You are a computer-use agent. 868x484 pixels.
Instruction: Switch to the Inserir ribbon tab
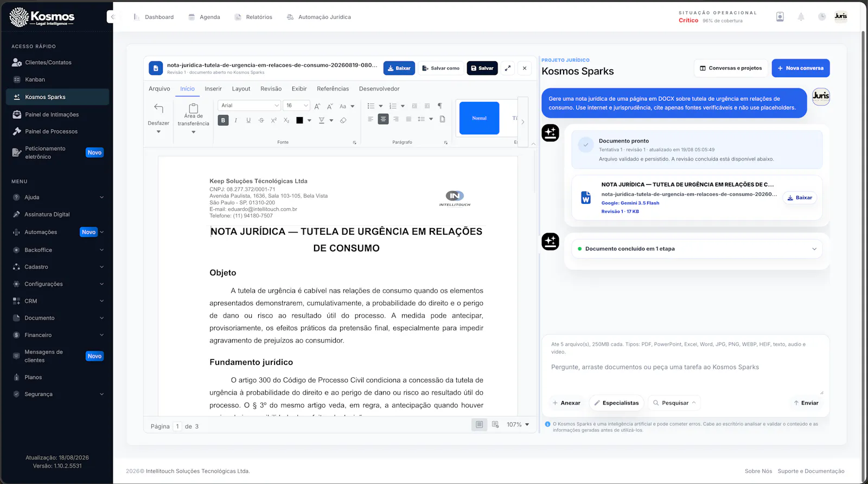tap(213, 89)
